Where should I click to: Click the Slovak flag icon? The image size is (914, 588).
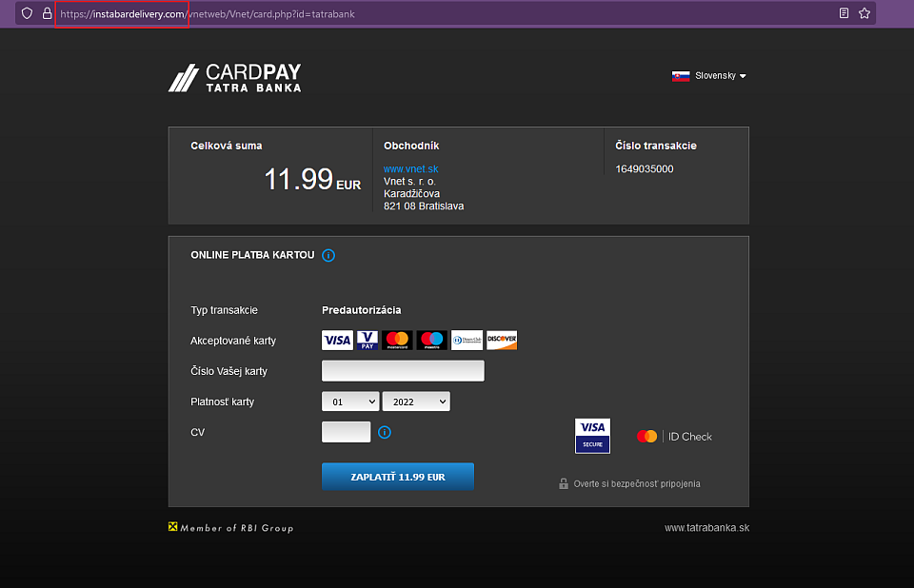(x=680, y=76)
